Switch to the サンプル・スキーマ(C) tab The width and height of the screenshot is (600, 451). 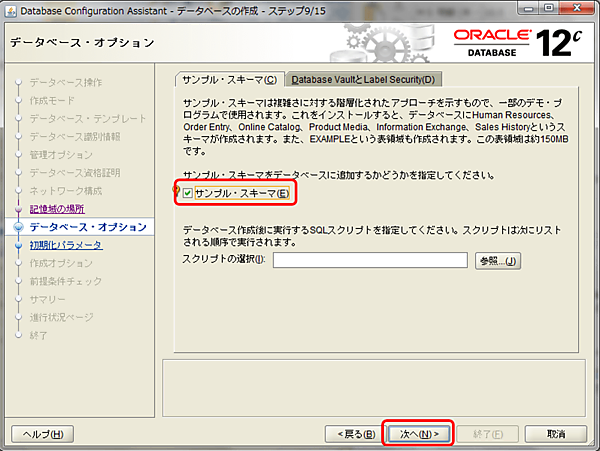click(x=230, y=80)
